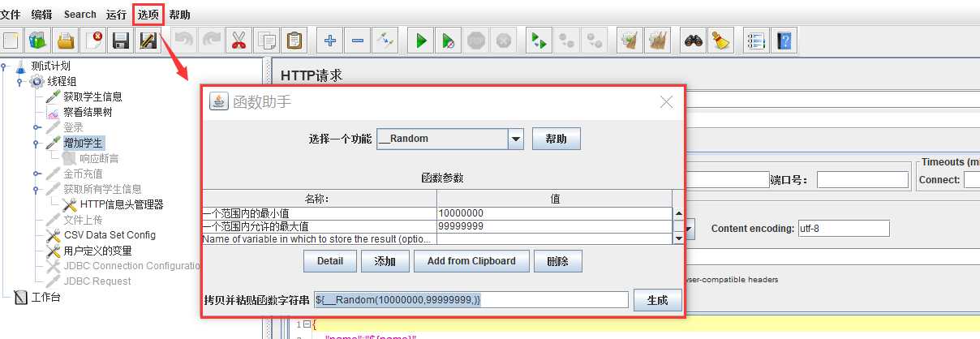
Task: Click the Redo arrow icon
Action: click(x=212, y=41)
